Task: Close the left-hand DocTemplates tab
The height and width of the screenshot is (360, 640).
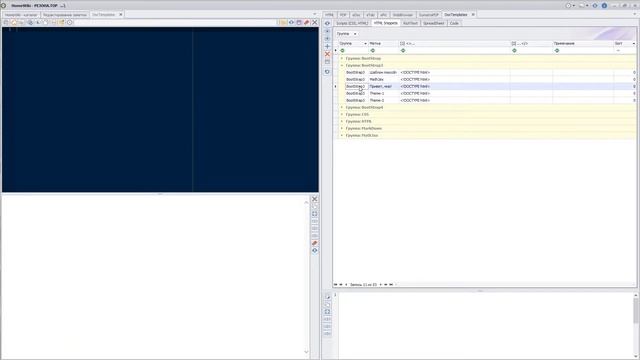Action: [120, 15]
